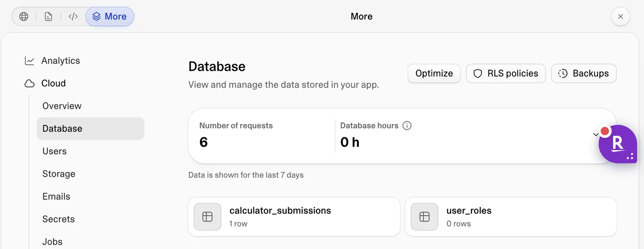
Task: Click the 'Data is shown for the last 7 days' text
Action: [x=246, y=175]
